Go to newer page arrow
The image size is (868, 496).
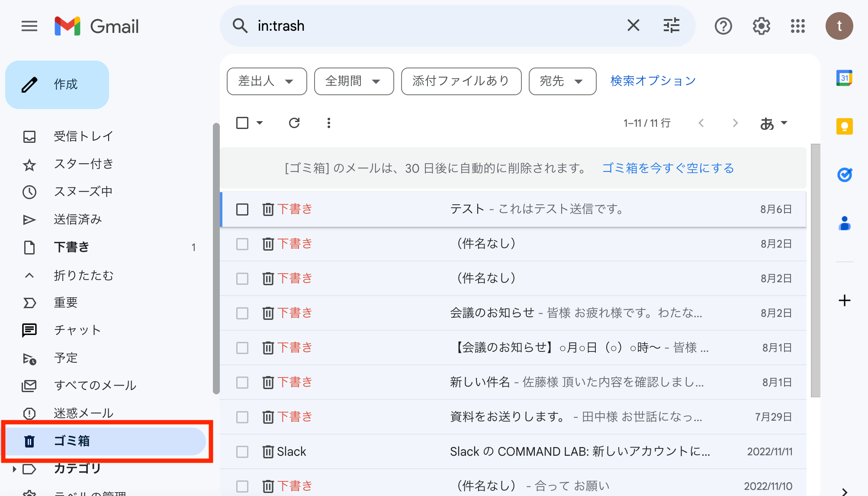point(701,123)
